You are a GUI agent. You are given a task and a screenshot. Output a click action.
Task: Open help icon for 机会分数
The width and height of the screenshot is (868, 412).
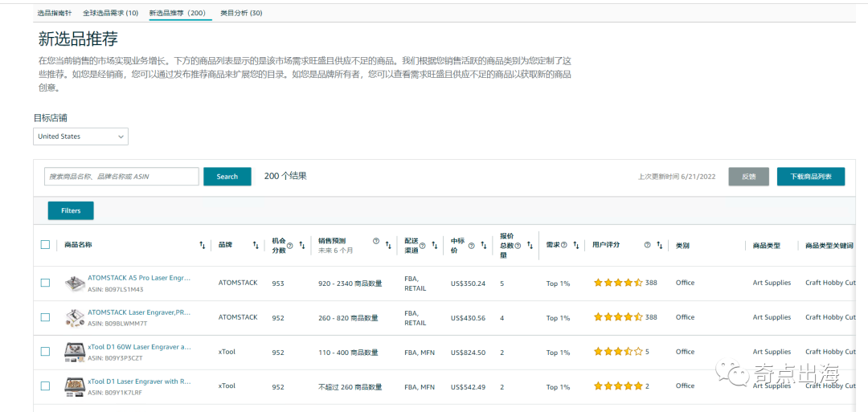[290, 246]
